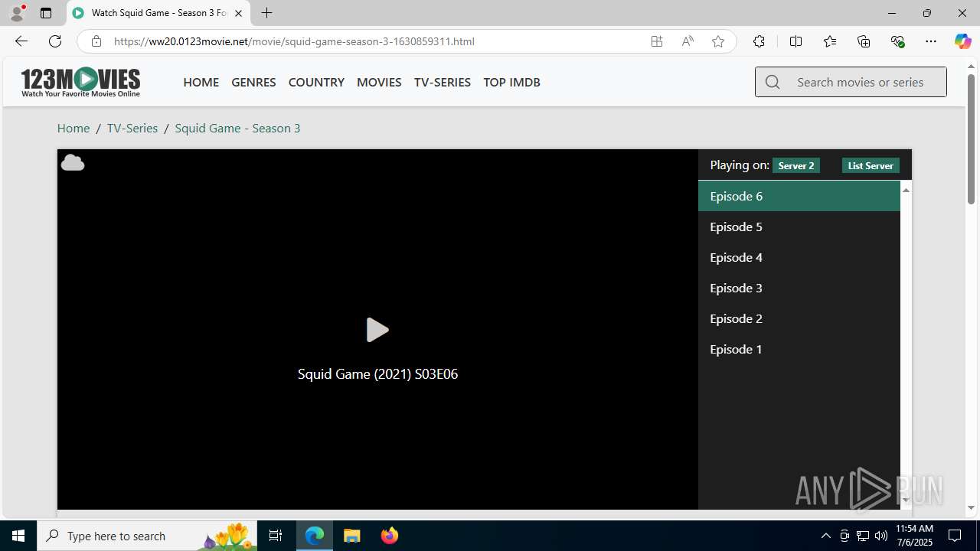
Task: Close the Squid Game browser tab
Action: tap(238, 13)
